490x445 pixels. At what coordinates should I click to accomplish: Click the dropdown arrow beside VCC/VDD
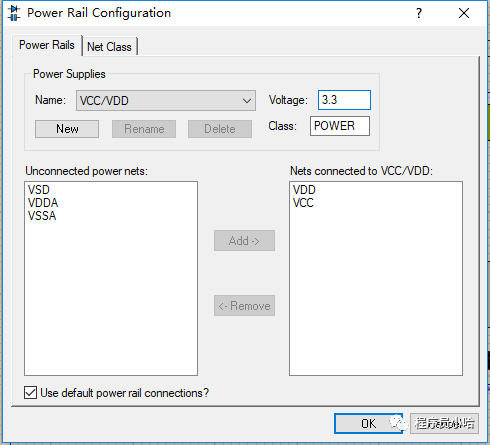[x=247, y=101]
